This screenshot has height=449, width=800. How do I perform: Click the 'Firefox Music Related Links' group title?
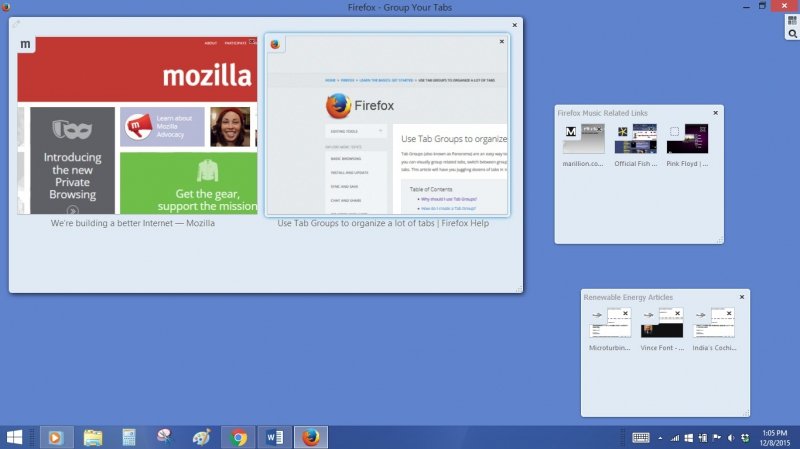(602, 113)
